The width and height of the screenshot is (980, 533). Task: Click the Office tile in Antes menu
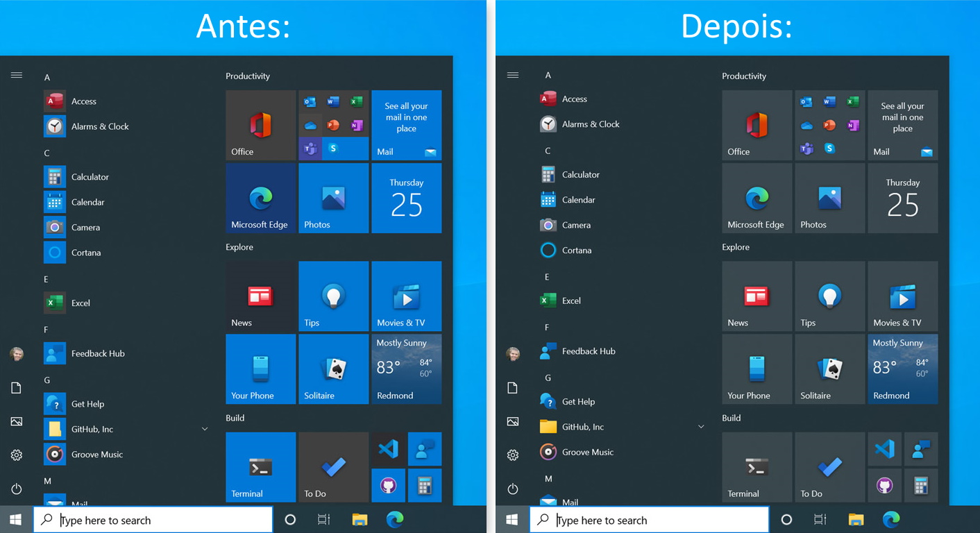click(261, 126)
